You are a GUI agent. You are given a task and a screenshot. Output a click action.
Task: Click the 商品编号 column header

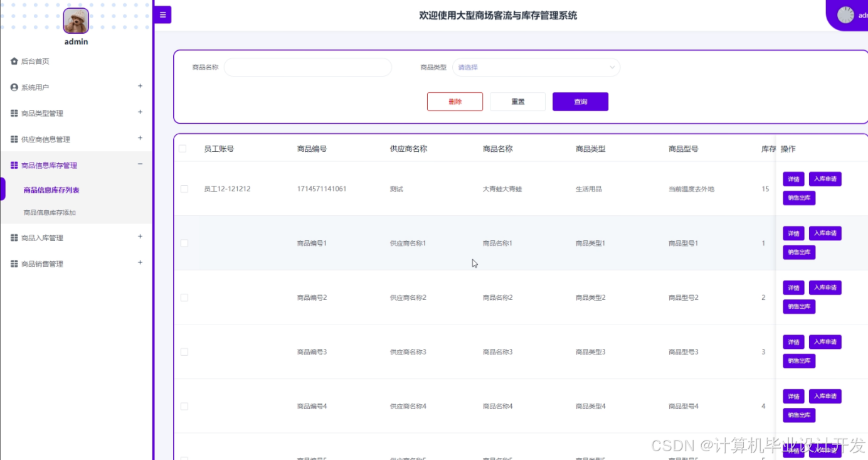(312, 149)
